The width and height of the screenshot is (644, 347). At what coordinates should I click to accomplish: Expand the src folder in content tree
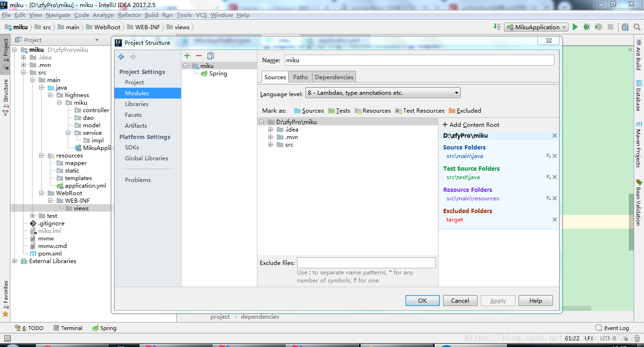click(271, 145)
